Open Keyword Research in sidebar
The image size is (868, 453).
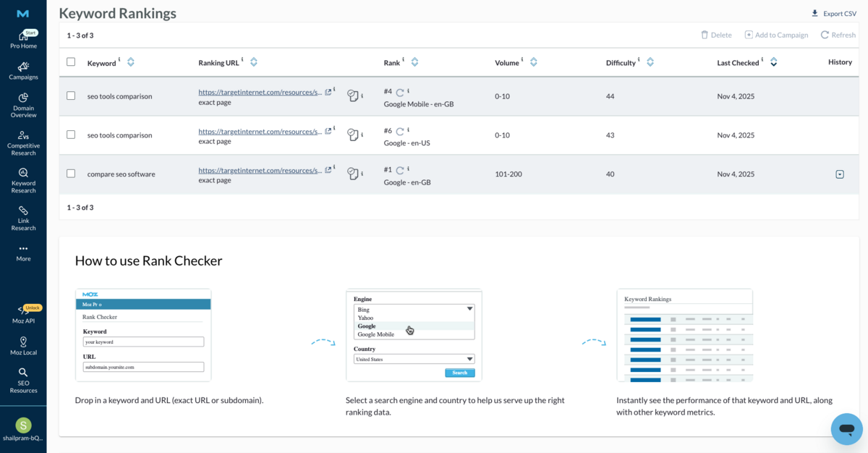click(23, 181)
